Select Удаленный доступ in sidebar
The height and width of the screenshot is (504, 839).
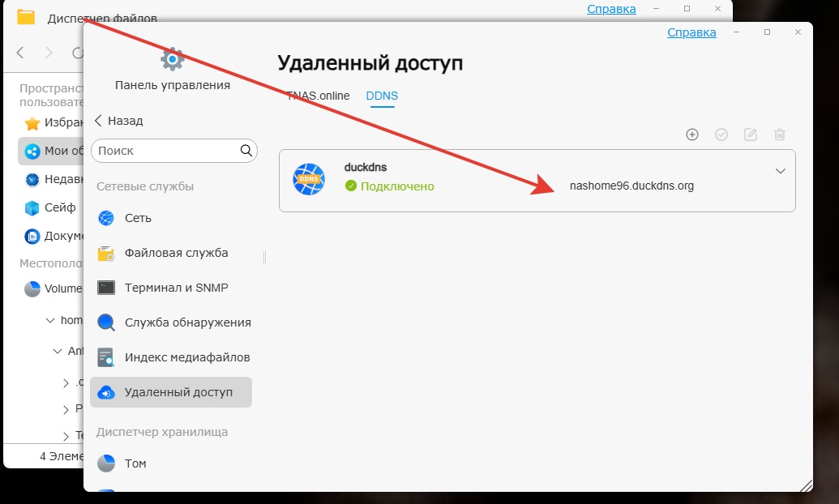pos(171,392)
